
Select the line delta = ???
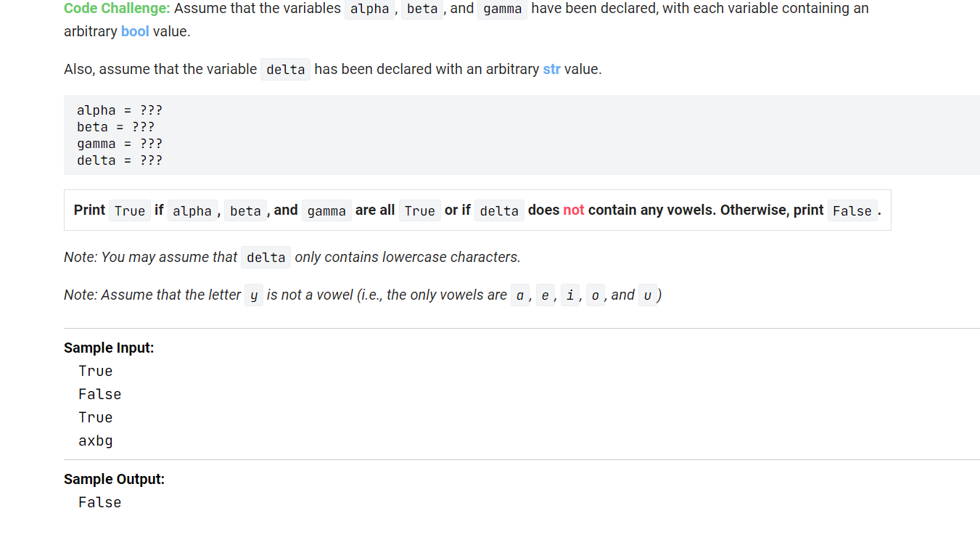coord(119,160)
